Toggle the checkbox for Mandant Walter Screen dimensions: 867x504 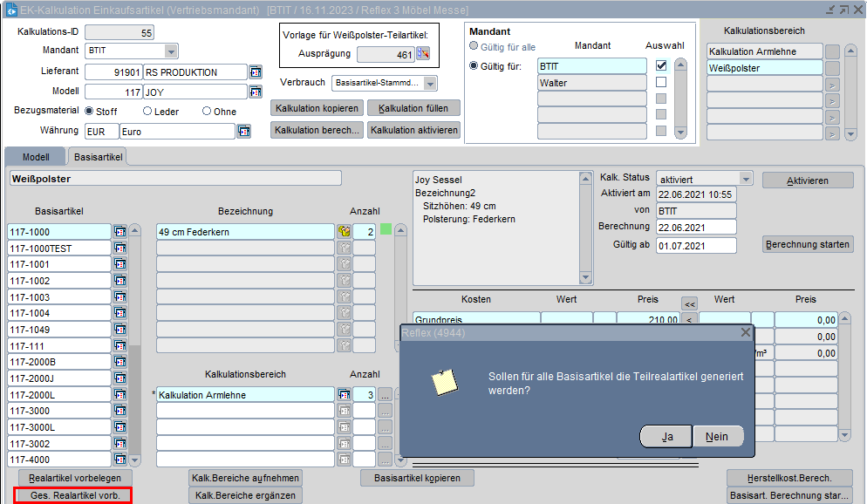pyautogui.click(x=661, y=83)
